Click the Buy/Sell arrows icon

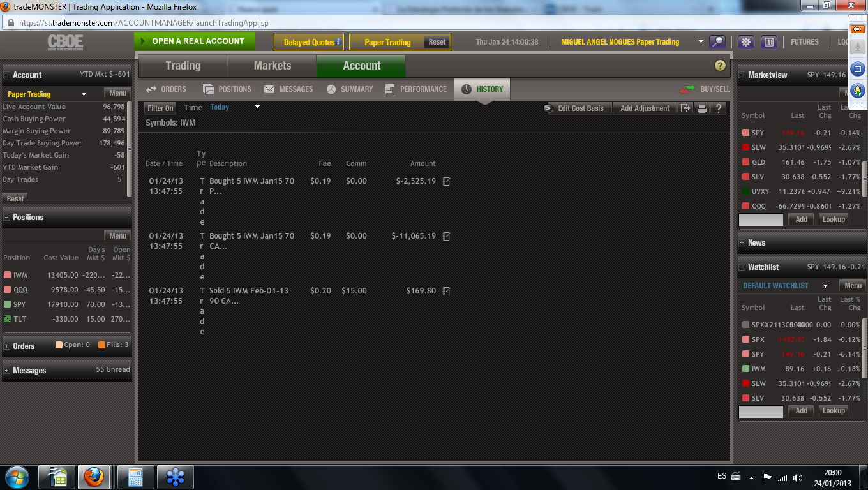click(687, 89)
